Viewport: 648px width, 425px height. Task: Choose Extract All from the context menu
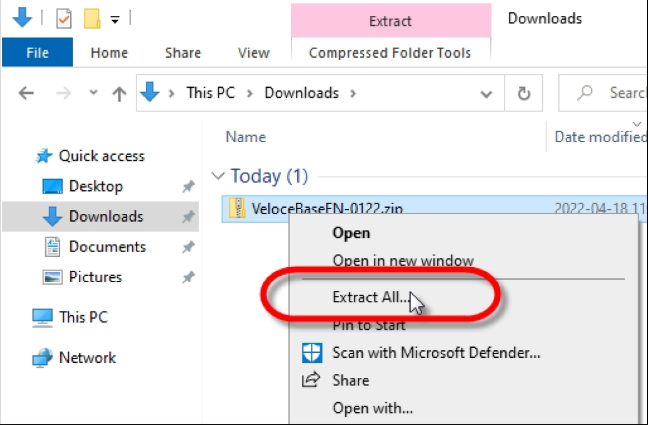[x=371, y=297]
